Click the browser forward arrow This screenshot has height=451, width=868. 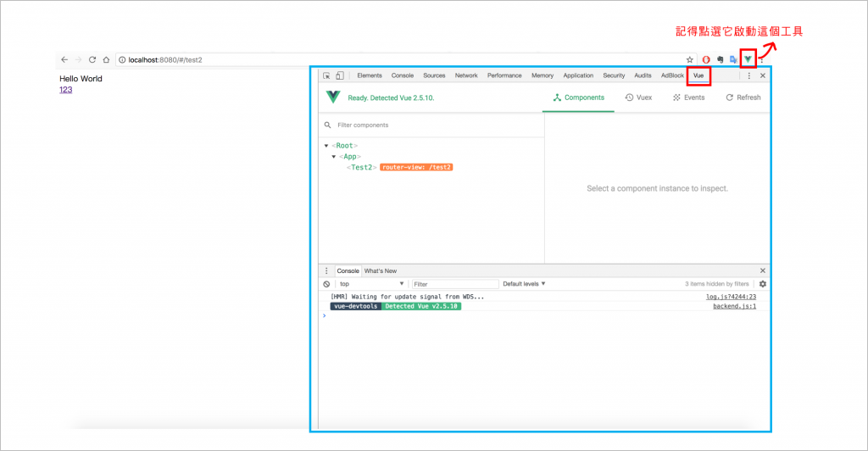point(78,59)
